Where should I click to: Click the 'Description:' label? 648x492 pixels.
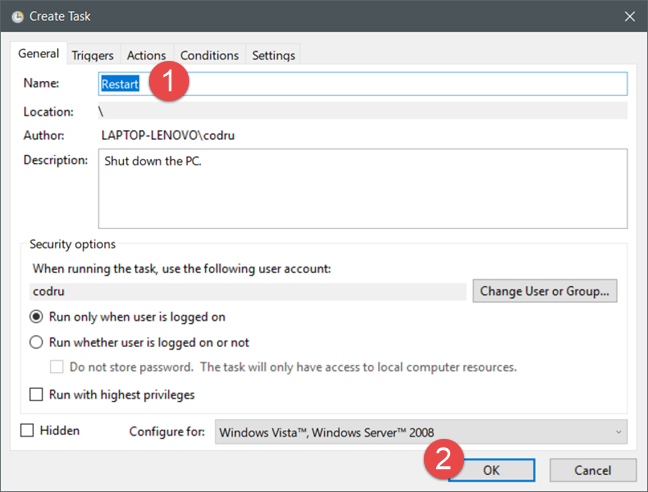(x=55, y=160)
